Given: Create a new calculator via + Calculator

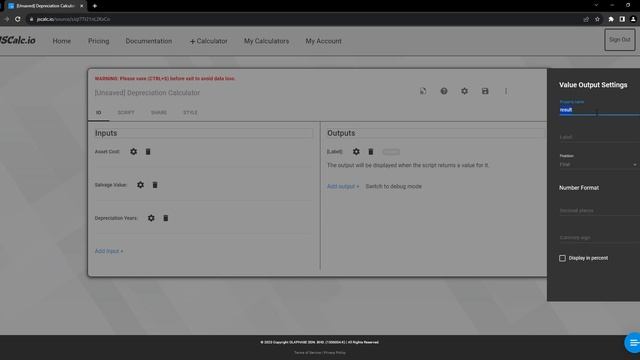Looking at the screenshot, I should 209,41.
